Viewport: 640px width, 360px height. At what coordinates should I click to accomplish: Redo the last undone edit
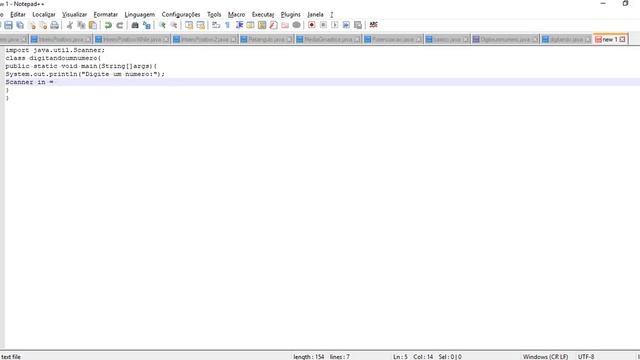[x=120, y=25]
